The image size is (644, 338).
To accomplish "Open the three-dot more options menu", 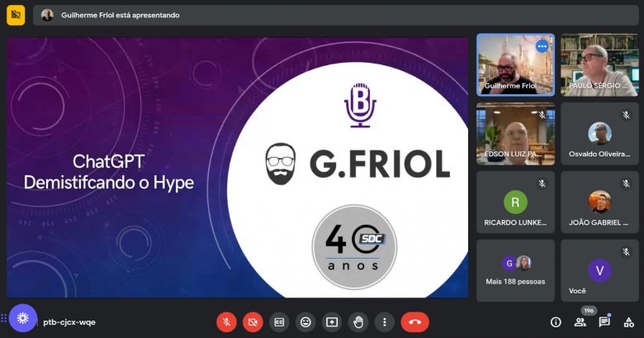I will tap(384, 322).
